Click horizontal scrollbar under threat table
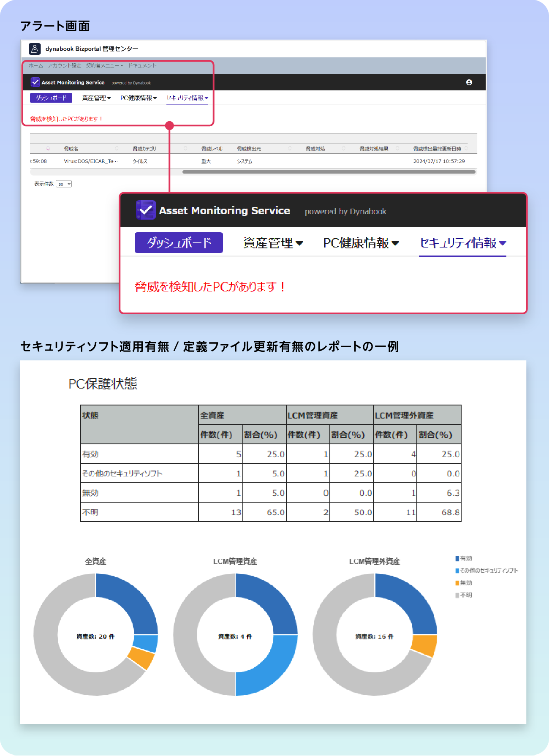This screenshot has height=756, width=549. (329, 172)
